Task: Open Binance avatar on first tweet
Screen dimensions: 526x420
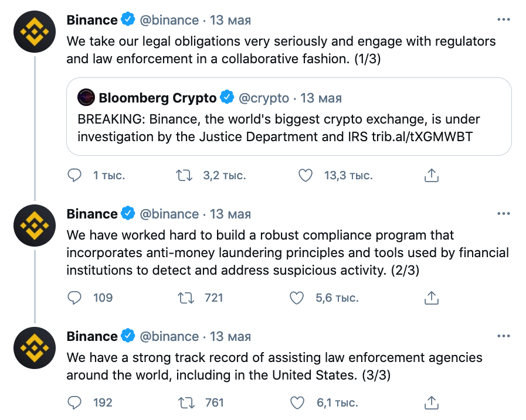Action: coord(35,32)
